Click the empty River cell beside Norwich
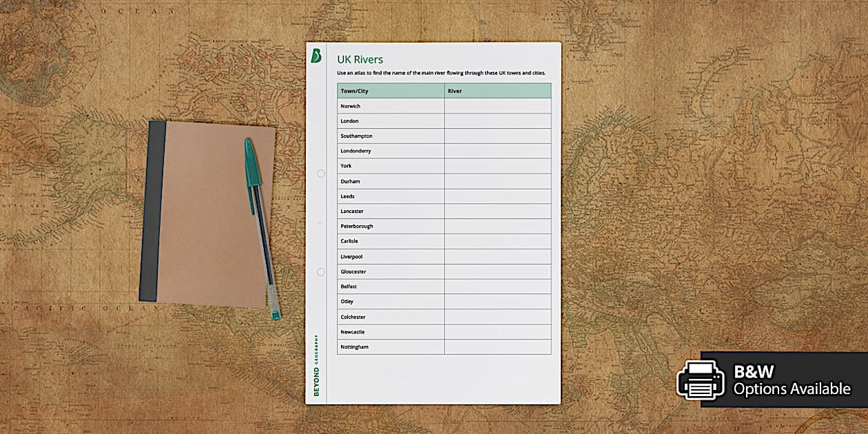Viewport: 868px width, 434px height. pyautogui.click(x=497, y=106)
